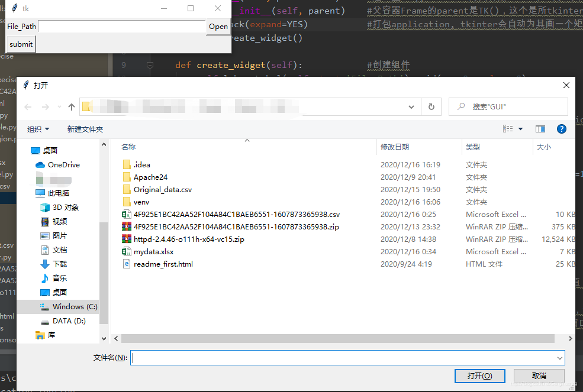Sort files by the 修改日期 column
583x392 pixels.
click(395, 147)
